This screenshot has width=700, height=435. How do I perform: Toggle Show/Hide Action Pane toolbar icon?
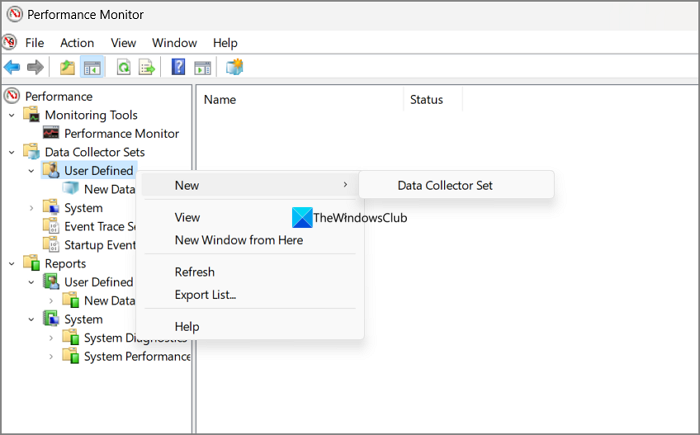pyautogui.click(x=203, y=68)
